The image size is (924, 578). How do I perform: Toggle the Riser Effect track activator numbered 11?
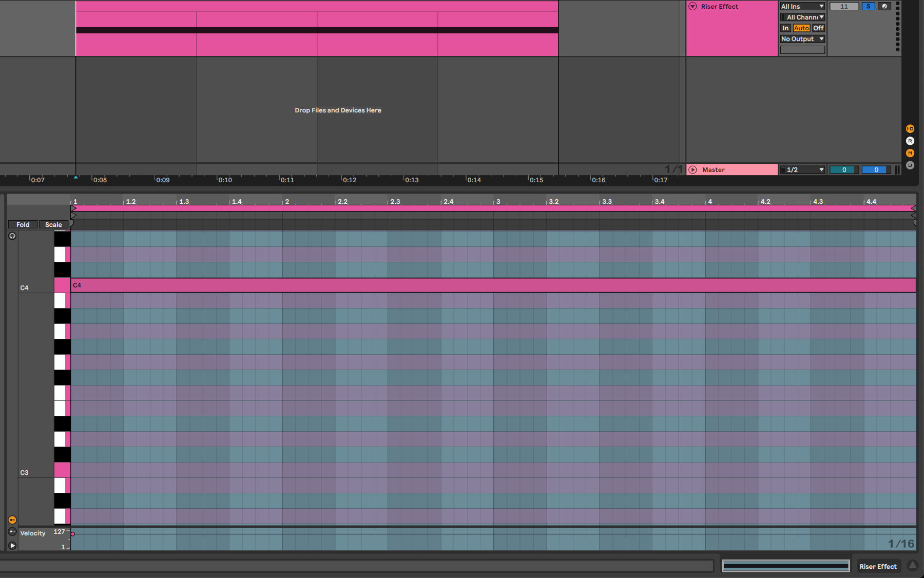(x=844, y=7)
